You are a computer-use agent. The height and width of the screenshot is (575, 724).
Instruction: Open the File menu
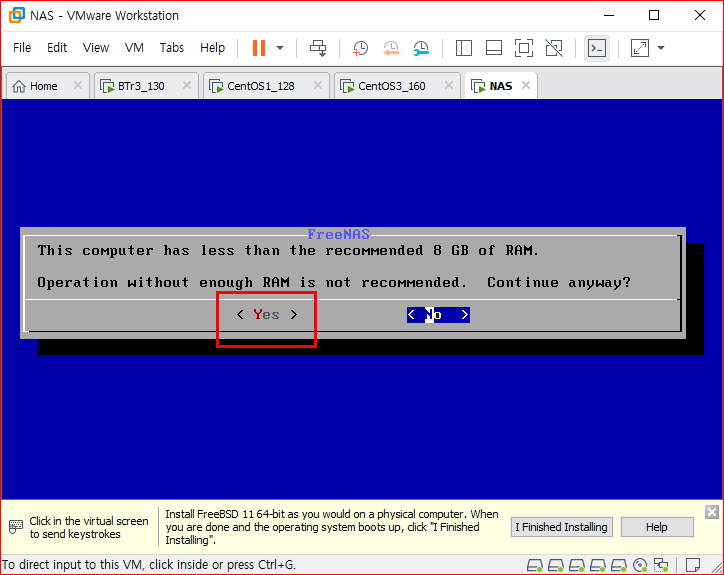click(22, 48)
